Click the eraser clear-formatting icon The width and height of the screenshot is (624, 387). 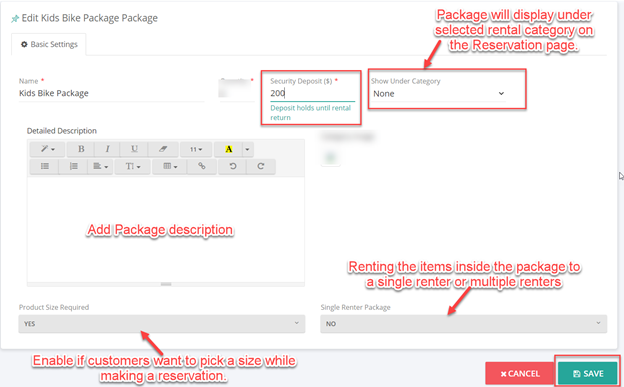[163, 149]
